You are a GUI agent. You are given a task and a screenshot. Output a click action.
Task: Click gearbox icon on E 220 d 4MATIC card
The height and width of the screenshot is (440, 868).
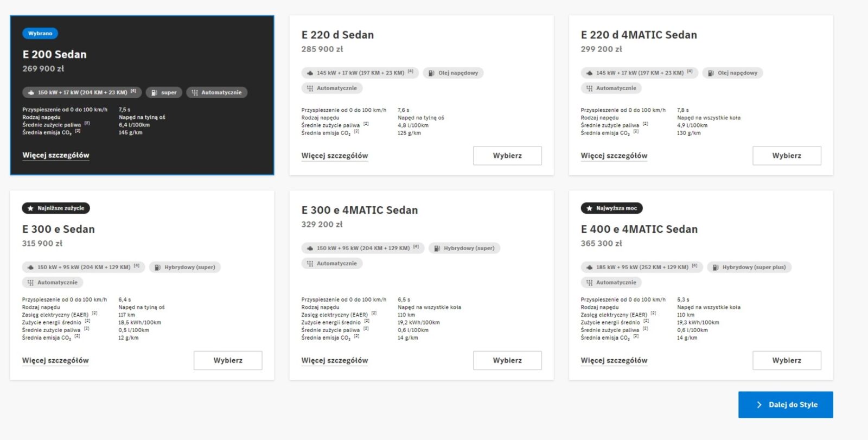click(589, 88)
